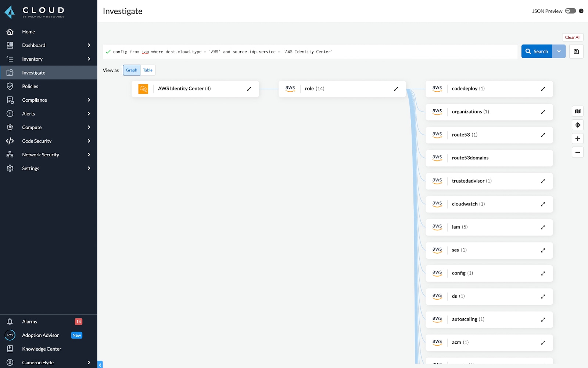Switch to Graph view
Viewport: 588px width, 368px height.
(x=132, y=70)
